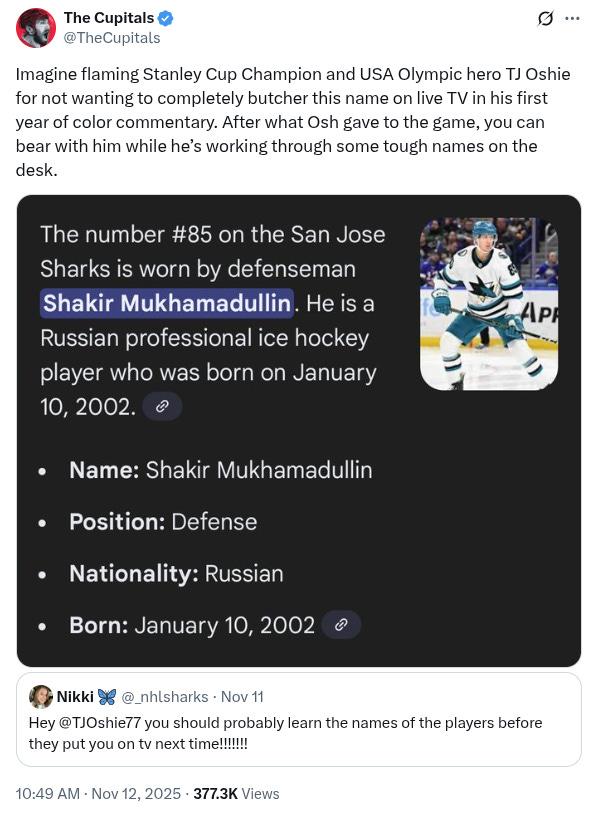Click Nikki's display name
Screen dimensions: 598x818
click(75, 696)
